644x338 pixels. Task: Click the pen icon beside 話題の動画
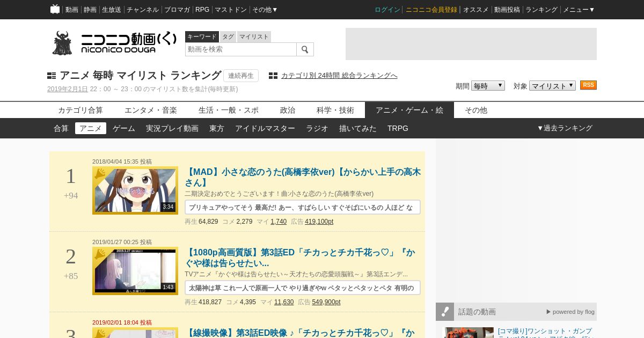(x=445, y=312)
